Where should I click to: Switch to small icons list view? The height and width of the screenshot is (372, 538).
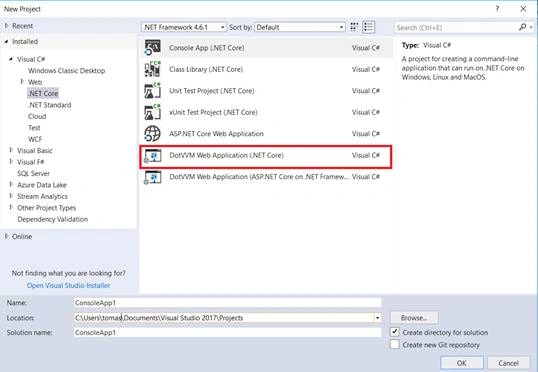[369, 27]
